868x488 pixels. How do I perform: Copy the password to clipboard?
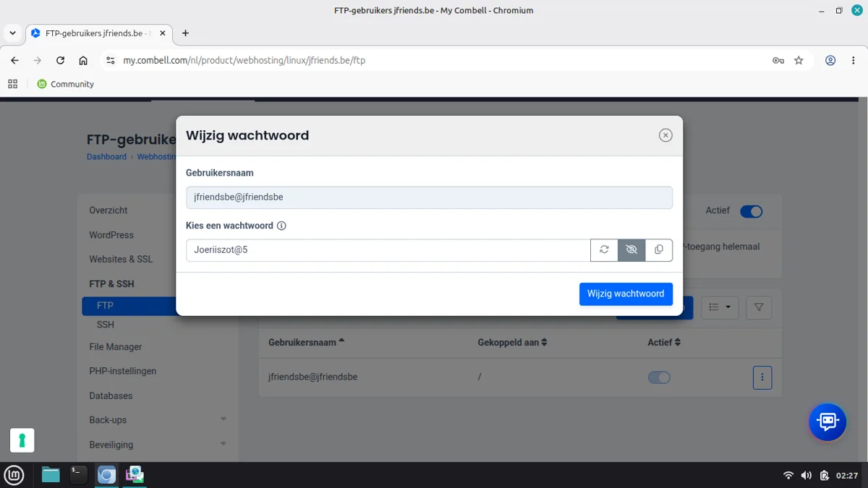659,250
